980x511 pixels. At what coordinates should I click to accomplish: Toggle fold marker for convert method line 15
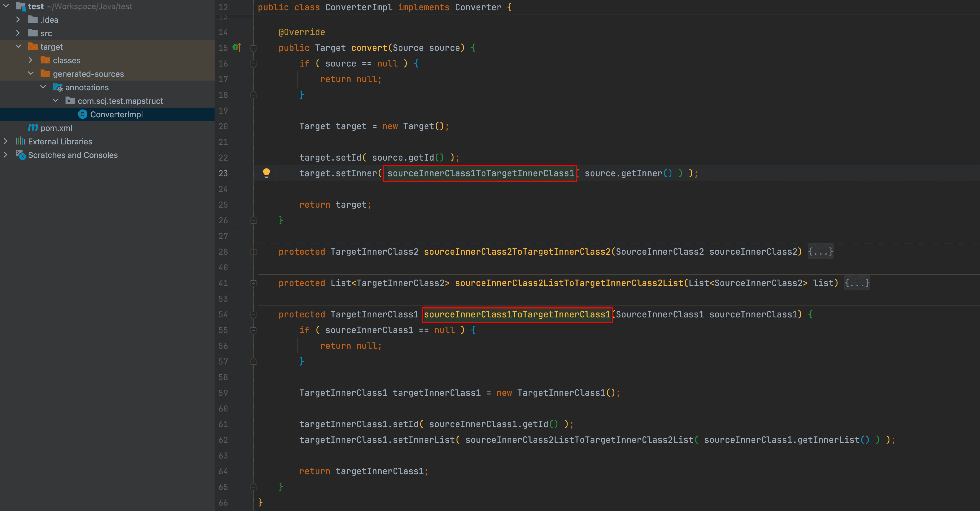coord(253,48)
